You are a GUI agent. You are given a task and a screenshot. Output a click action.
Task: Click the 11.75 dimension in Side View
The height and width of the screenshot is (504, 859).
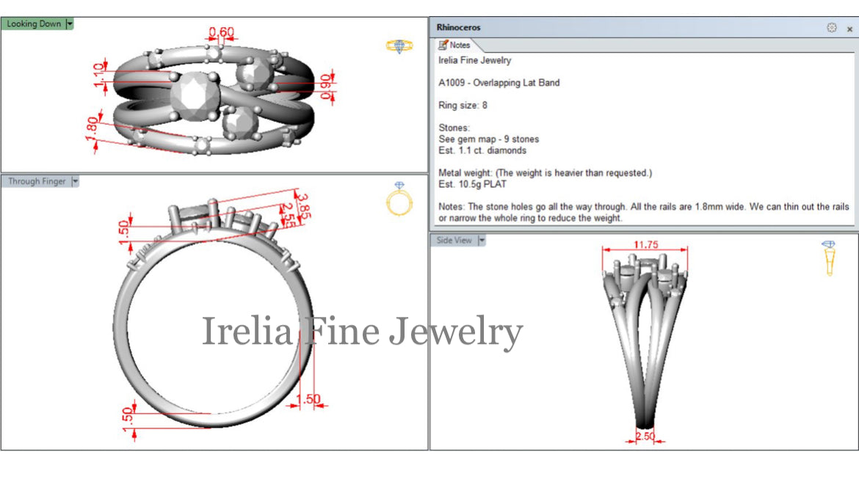646,244
